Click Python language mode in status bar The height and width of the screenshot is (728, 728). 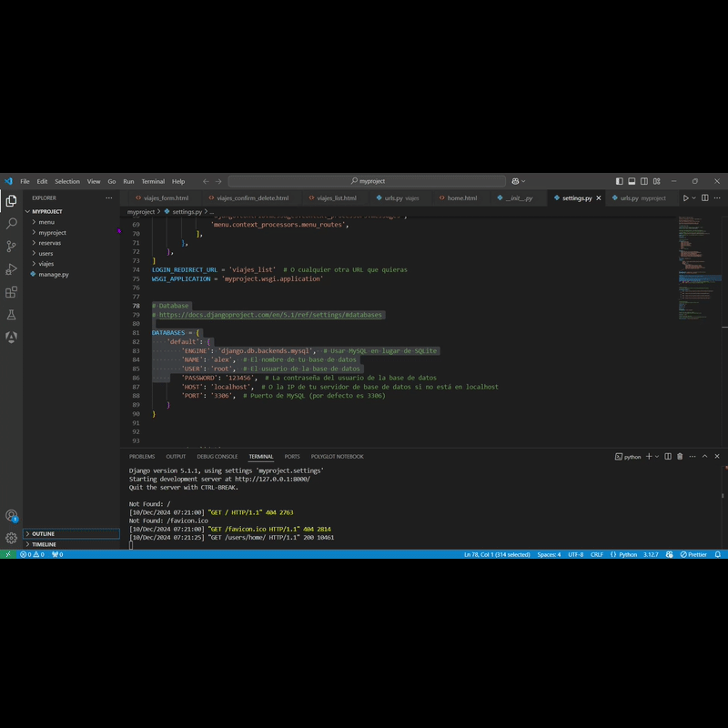(x=628, y=554)
